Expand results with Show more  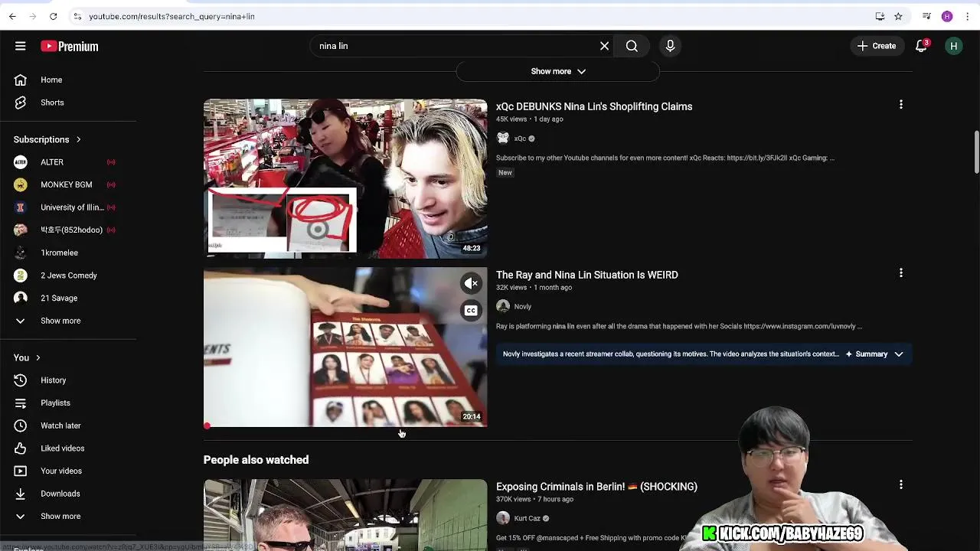[x=558, y=71]
